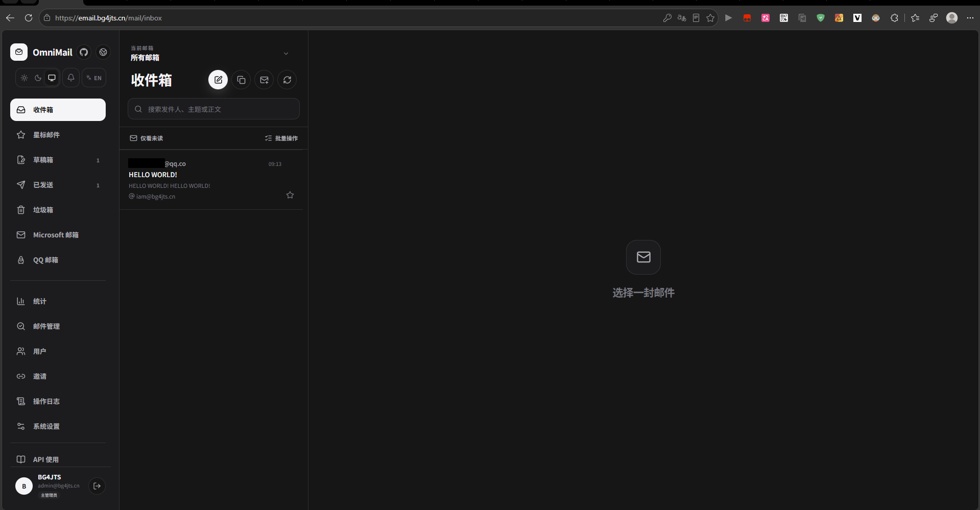Refresh the inbox list
Viewport: 980px width, 510px height.
click(x=287, y=80)
